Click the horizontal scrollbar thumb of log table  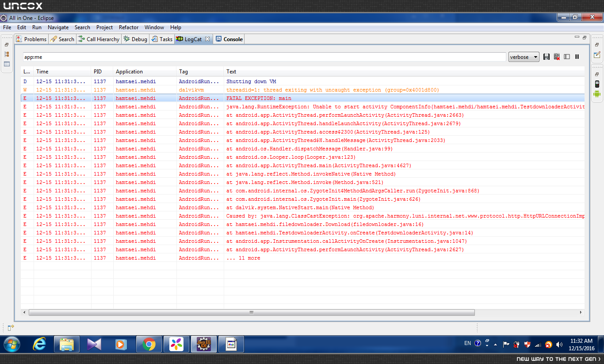[252, 312]
